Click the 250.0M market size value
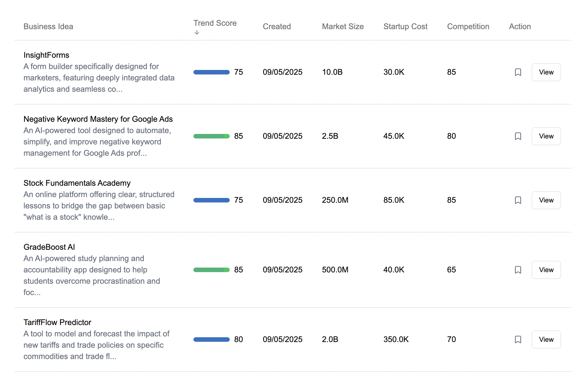588x380 pixels. click(x=335, y=200)
